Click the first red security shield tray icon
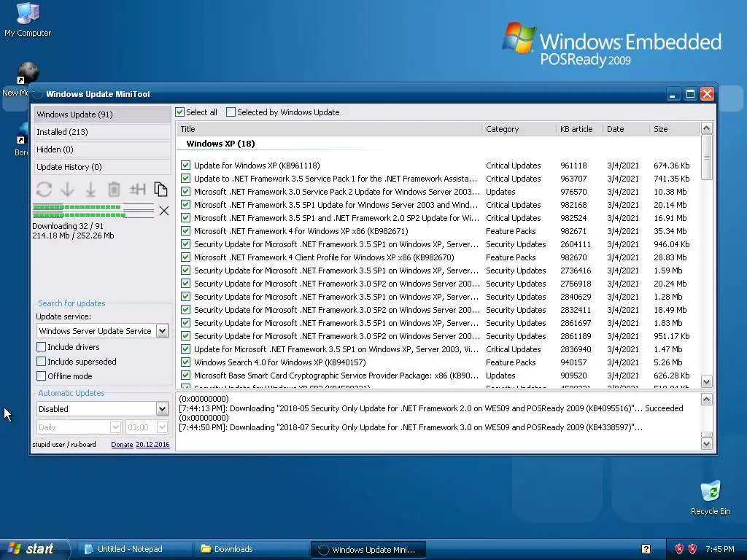Image resolution: width=747 pixels, height=560 pixels. 679,549
